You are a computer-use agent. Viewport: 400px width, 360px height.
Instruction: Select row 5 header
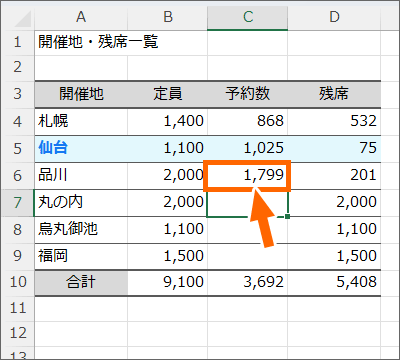click(17, 149)
